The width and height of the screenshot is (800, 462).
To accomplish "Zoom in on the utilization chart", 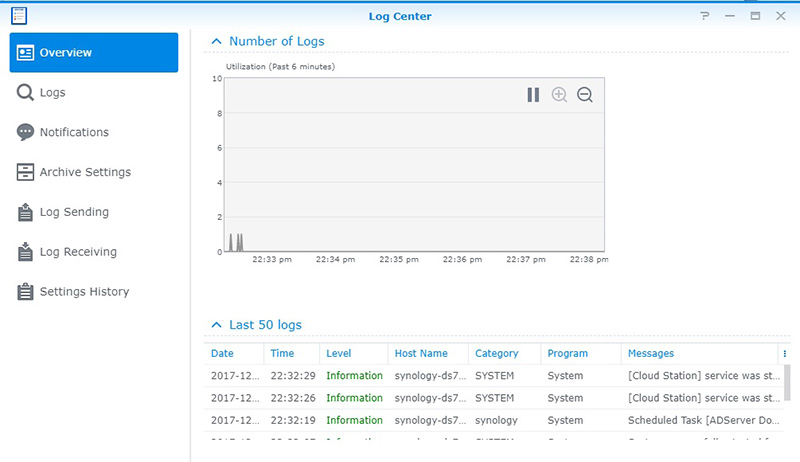I will coord(559,95).
